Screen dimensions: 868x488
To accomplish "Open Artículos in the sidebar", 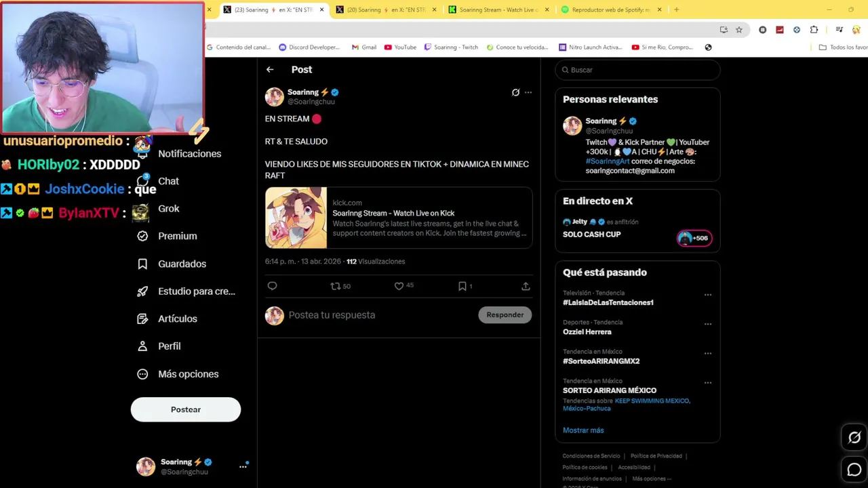I will 167,319.
